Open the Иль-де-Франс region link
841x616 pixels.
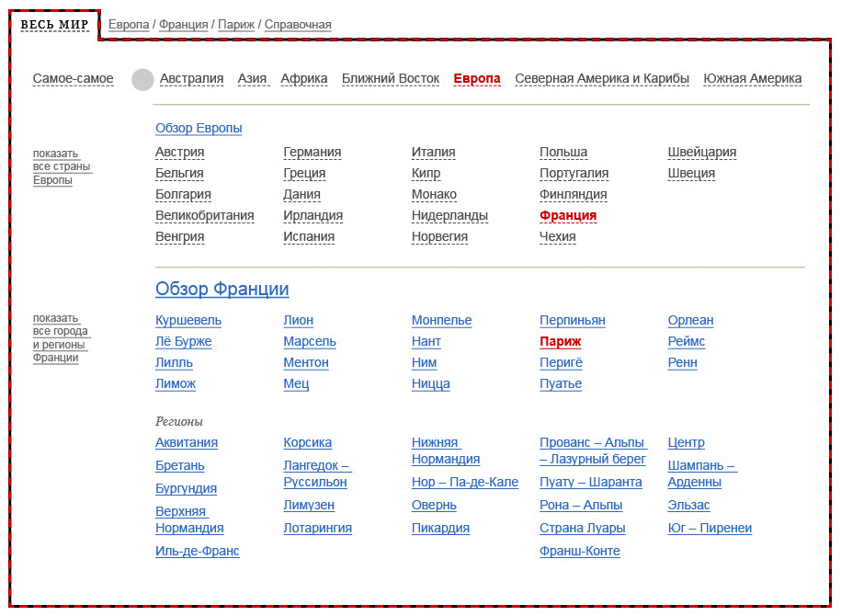click(x=198, y=552)
